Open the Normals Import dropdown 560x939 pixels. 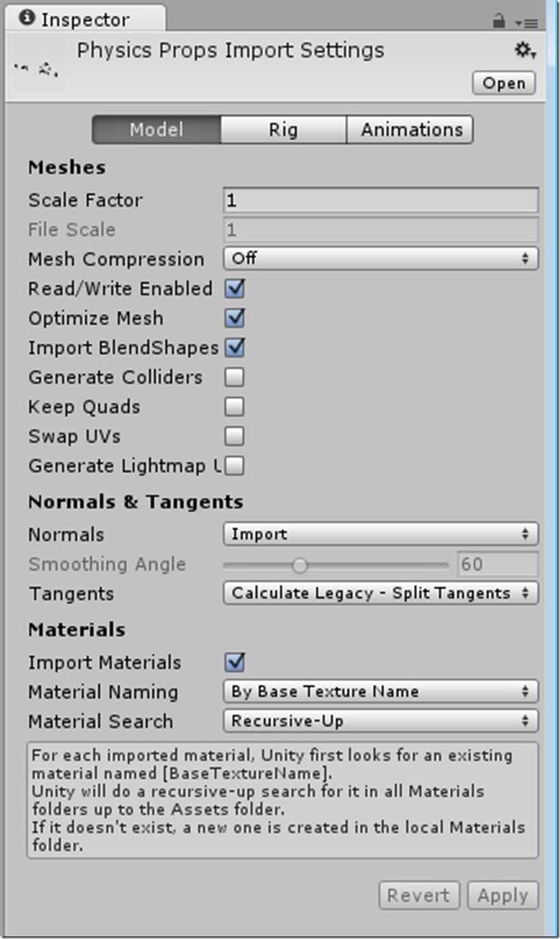coord(381,534)
